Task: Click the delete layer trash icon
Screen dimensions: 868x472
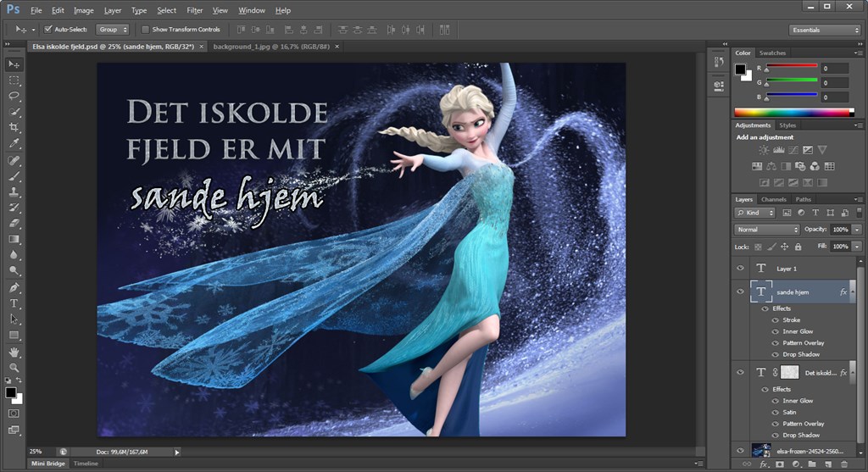Action: coord(844,464)
